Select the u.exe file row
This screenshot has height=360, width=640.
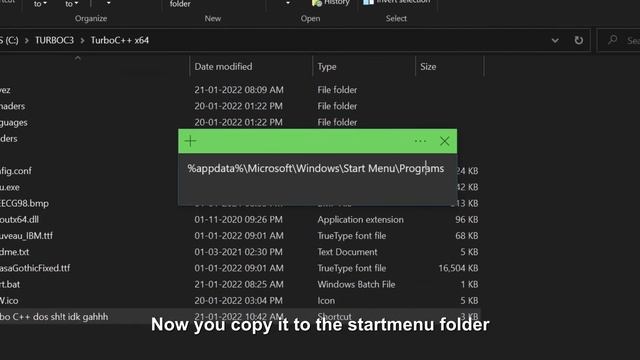pos(10,187)
